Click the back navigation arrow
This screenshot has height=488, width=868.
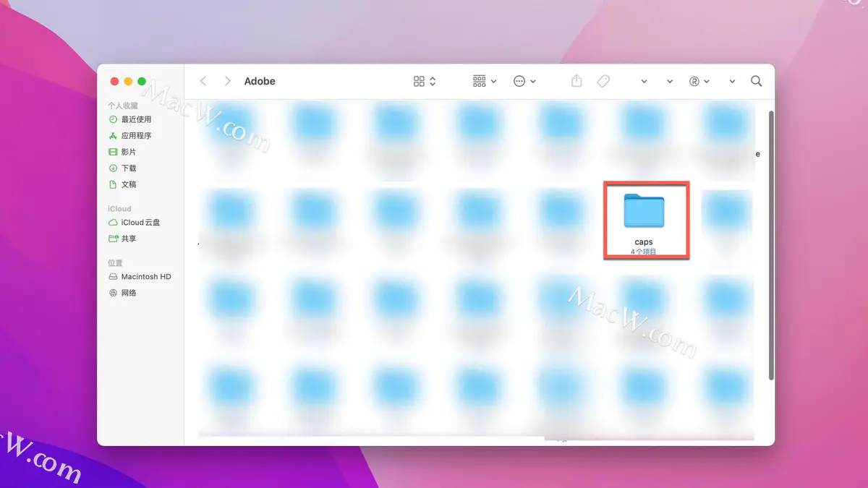coord(203,81)
